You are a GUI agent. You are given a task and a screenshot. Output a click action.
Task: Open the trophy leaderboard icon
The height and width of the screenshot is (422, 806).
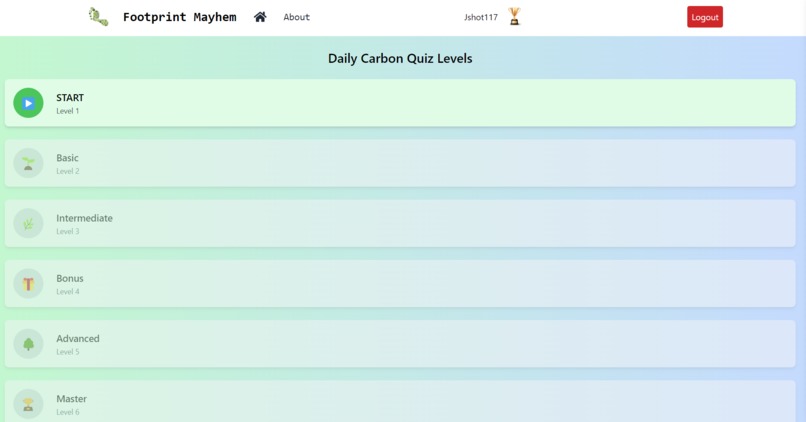(514, 16)
